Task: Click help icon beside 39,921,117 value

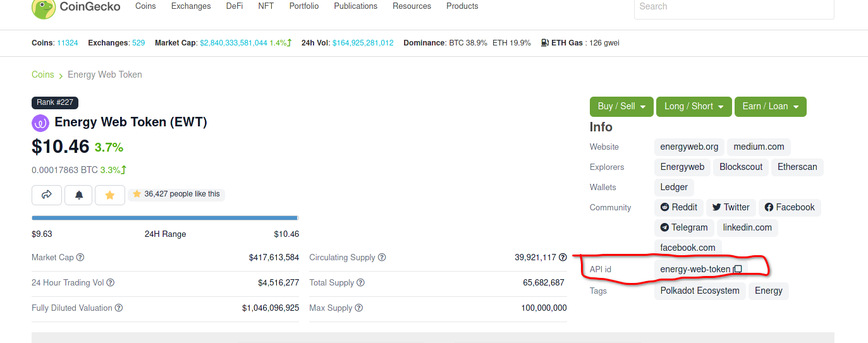Action: pos(563,257)
